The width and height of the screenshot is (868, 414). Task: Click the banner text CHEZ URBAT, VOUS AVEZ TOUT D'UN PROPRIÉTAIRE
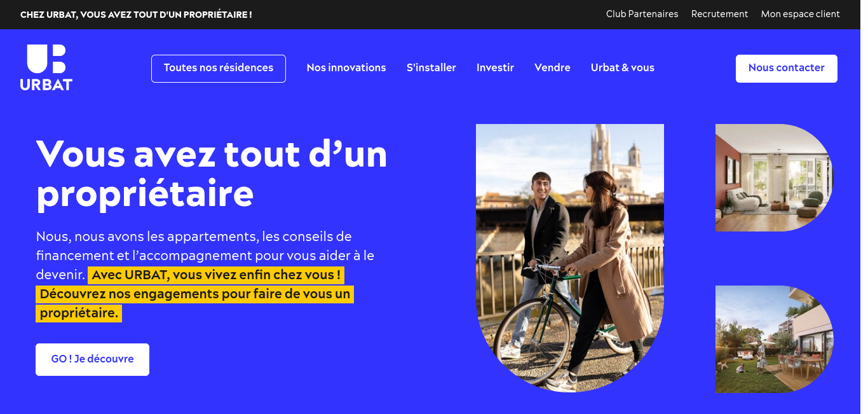[136, 15]
